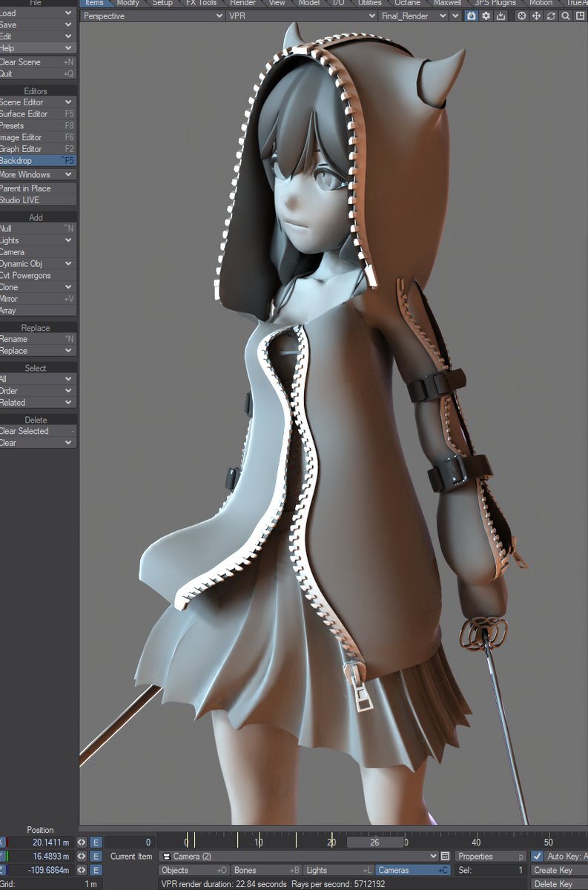Switch to Cameras selection mode
The width and height of the screenshot is (588, 890).
tap(412, 870)
